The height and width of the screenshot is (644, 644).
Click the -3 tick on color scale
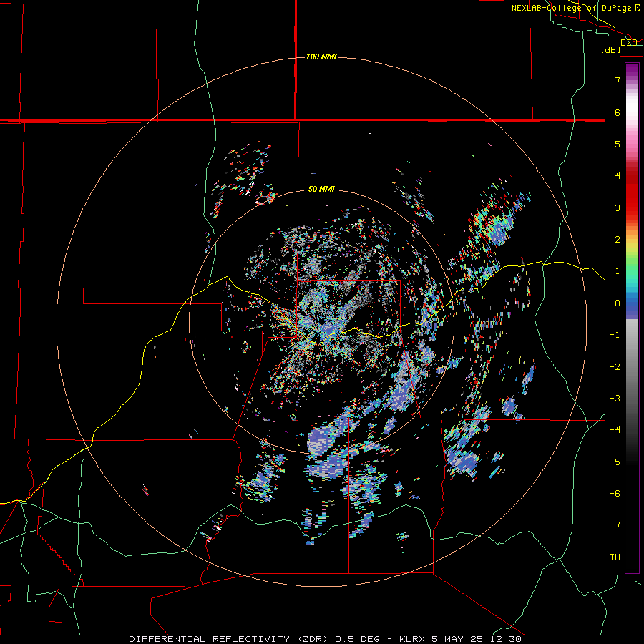click(615, 399)
